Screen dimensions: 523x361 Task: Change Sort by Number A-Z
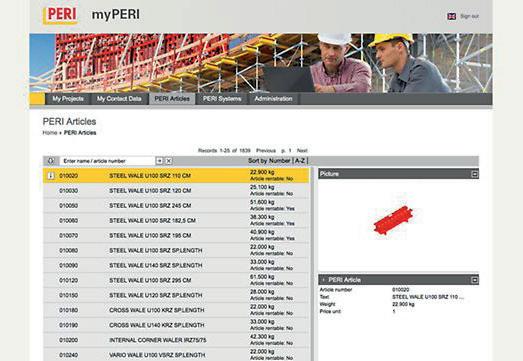click(x=278, y=161)
